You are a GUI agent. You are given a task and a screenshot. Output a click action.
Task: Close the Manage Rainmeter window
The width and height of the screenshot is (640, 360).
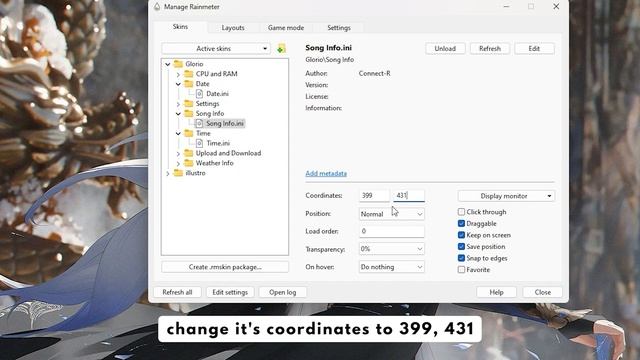pyautogui.click(x=556, y=7)
